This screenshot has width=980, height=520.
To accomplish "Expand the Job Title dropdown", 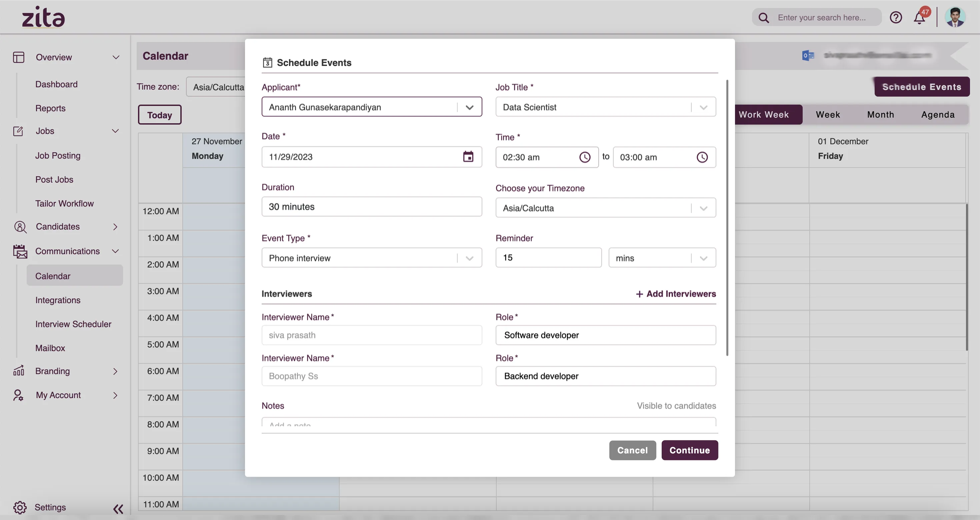I will (x=703, y=107).
